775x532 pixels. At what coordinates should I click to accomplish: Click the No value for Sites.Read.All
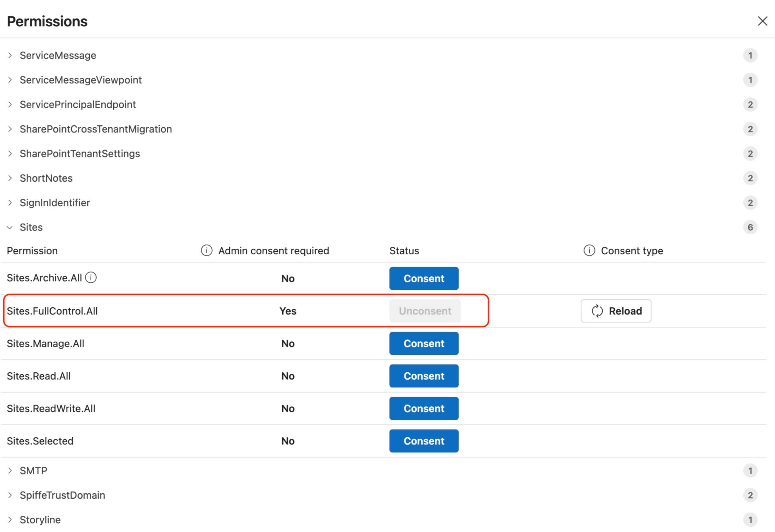(288, 376)
